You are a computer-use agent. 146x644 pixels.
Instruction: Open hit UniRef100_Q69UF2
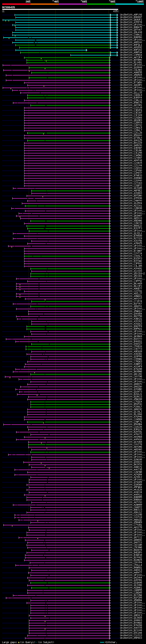click(131, 20)
